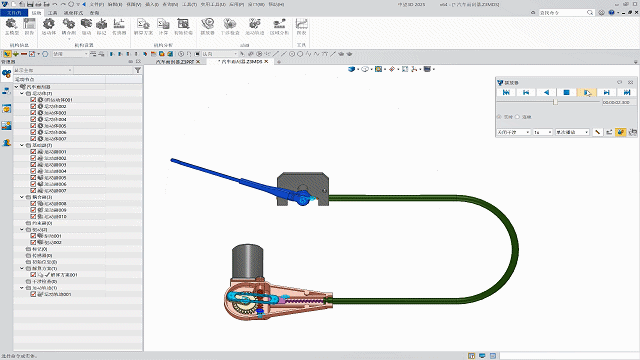Collapse the 耦合副(3) folder
Image resolution: width=640 pixels, height=360 pixels.
pyautogui.click(x=22, y=197)
